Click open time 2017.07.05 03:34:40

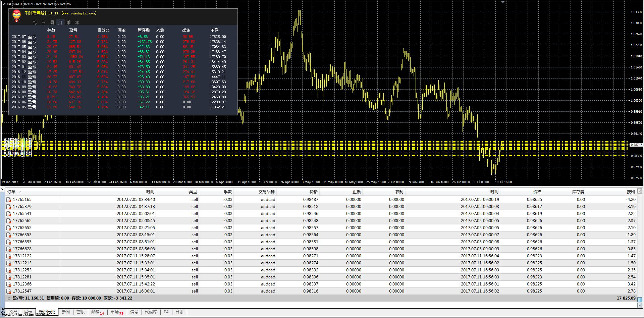point(136,200)
